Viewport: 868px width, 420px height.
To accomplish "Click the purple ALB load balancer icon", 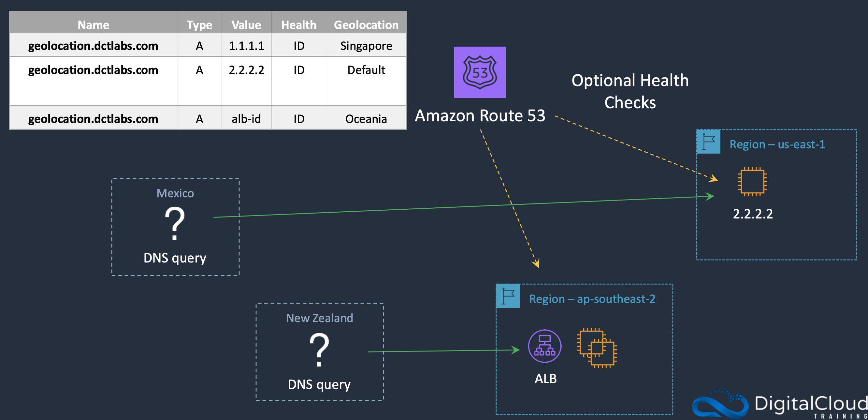I will 544,346.
